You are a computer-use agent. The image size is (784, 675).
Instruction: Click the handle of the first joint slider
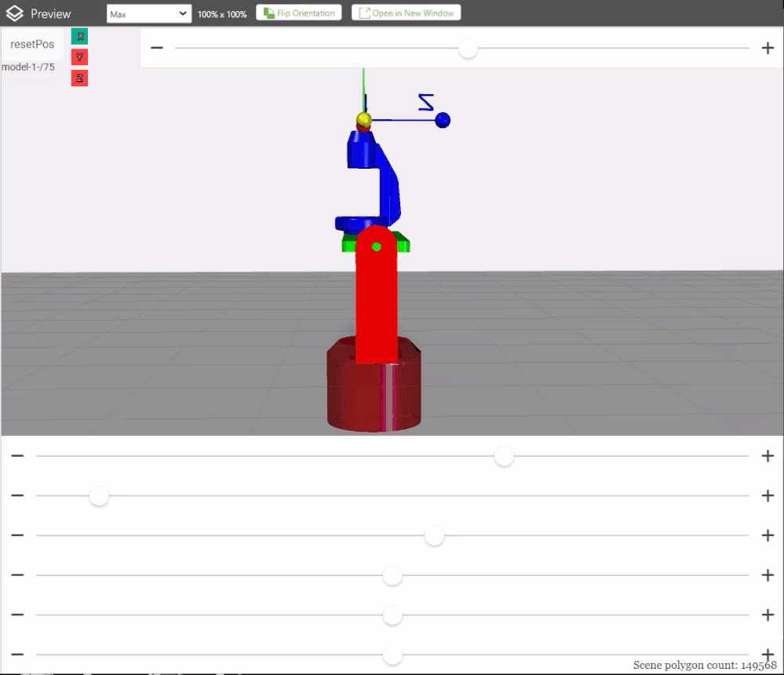click(504, 456)
